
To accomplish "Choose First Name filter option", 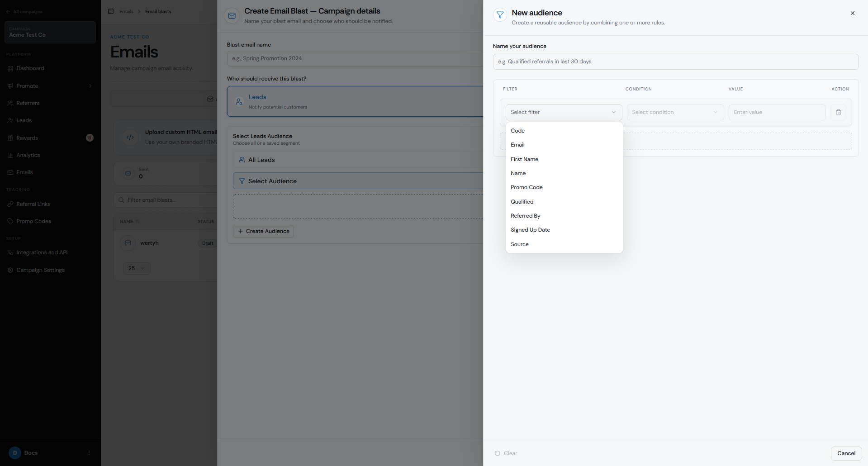I will point(564,159).
